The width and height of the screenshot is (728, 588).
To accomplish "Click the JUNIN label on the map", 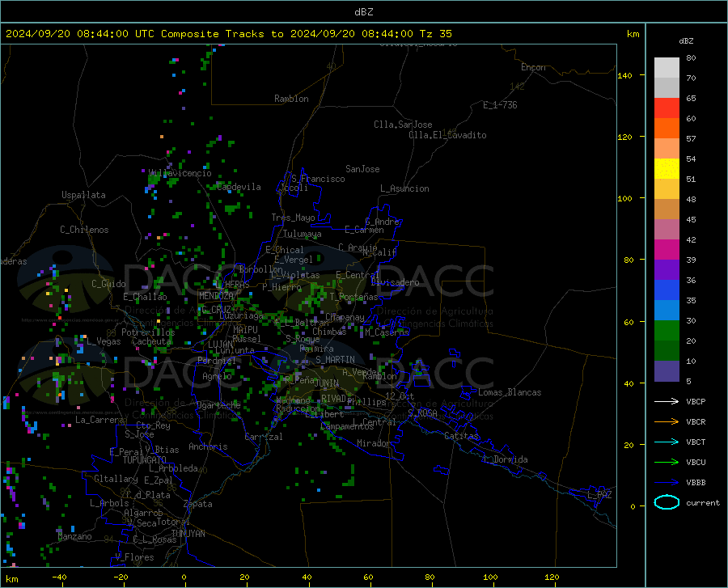I will 327,383.
